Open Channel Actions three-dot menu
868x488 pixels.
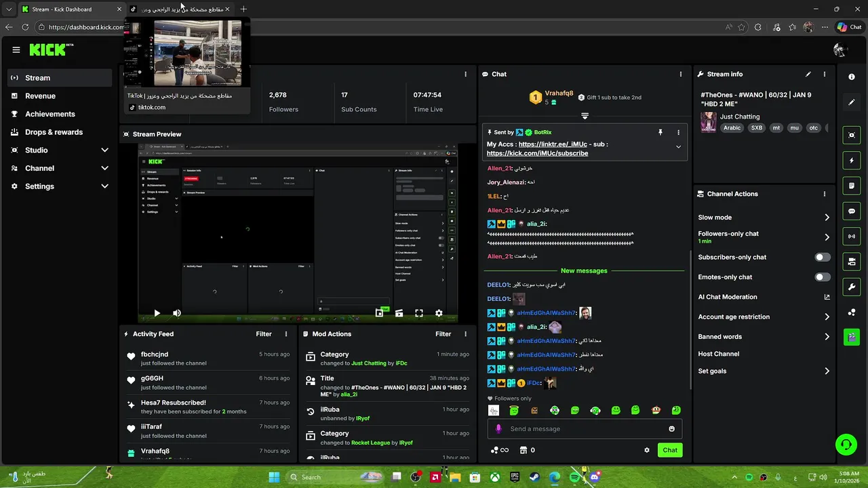tap(825, 194)
